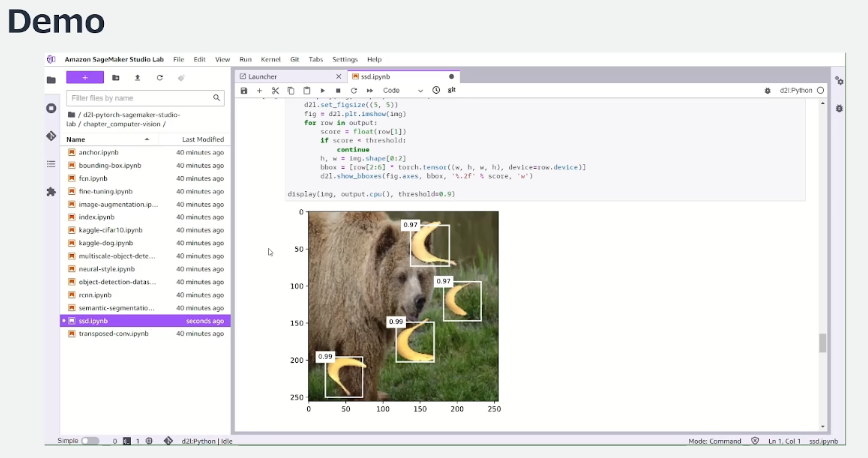Cut the selected cell with scissors icon
The height and width of the screenshot is (458, 868).
click(x=275, y=91)
